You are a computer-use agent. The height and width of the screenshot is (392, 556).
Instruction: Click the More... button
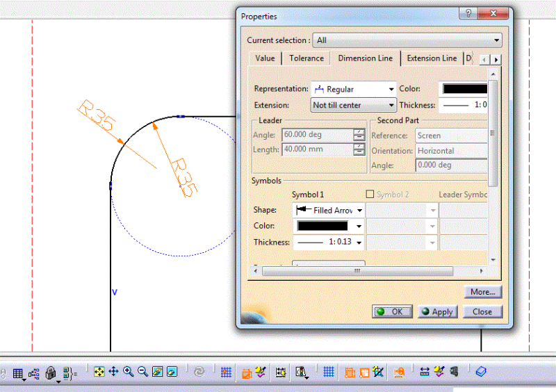[x=482, y=292]
